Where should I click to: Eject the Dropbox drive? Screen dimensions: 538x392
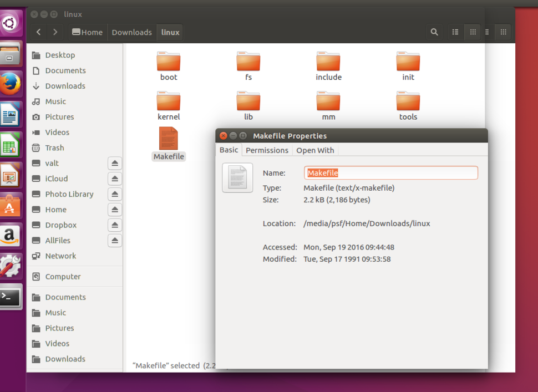click(x=115, y=225)
